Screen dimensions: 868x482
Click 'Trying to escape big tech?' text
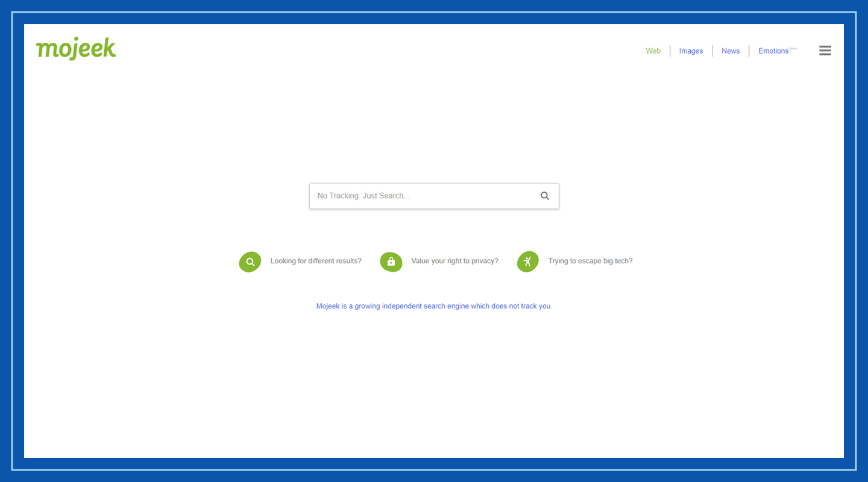click(590, 260)
